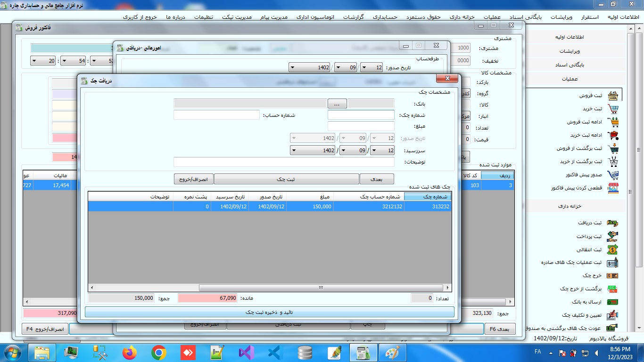Select the صدور پیش فاکتور icon
Screen dimensions: 644x362
(x=613, y=175)
